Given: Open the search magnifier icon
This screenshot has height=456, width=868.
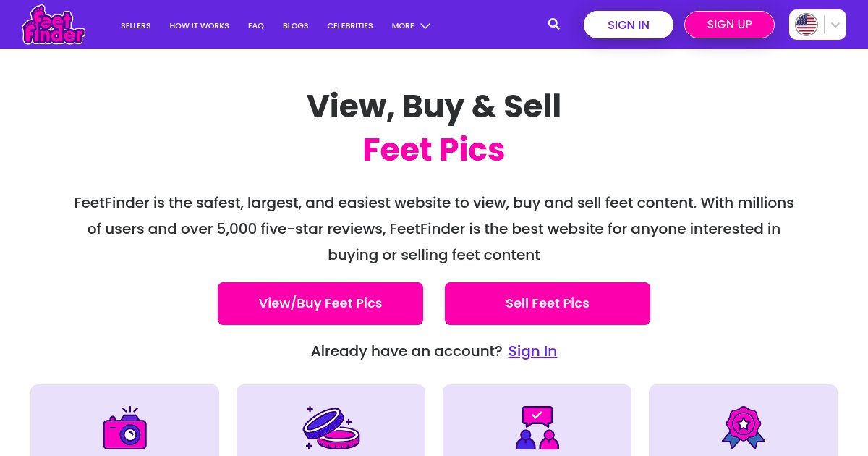Looking at the screenshot, I should [554, 24].
